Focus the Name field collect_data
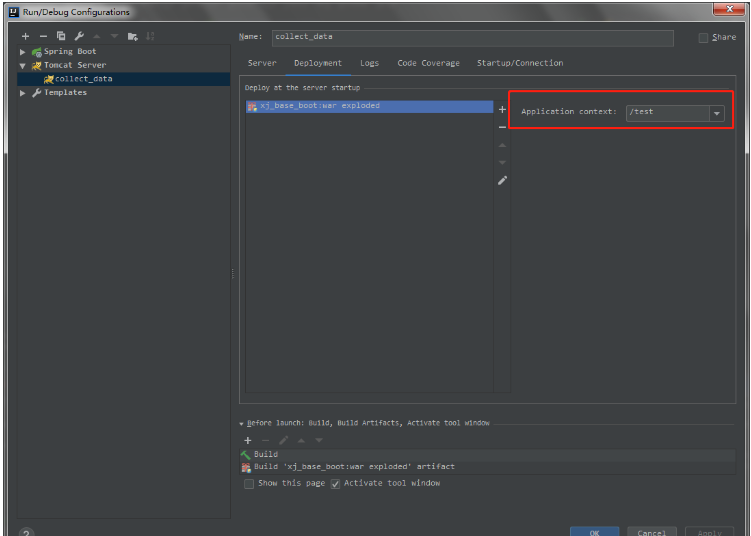Image resolution: width=751 pixels, height=536 pixels. (472, 38)
